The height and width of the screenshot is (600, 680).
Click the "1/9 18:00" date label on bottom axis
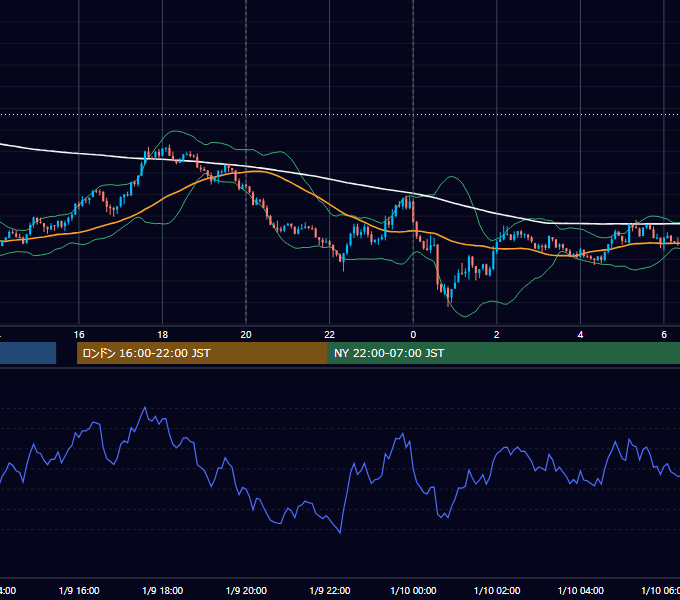click(x=163, y=590)
